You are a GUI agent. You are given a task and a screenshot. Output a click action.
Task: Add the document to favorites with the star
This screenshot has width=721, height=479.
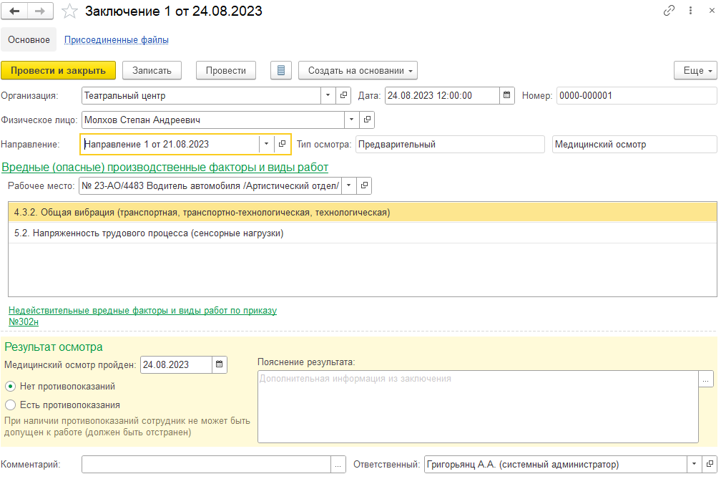(x=69, y=11)
